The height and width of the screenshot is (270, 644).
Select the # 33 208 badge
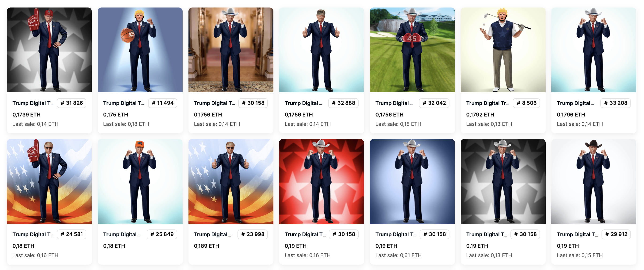click(616, 103)
